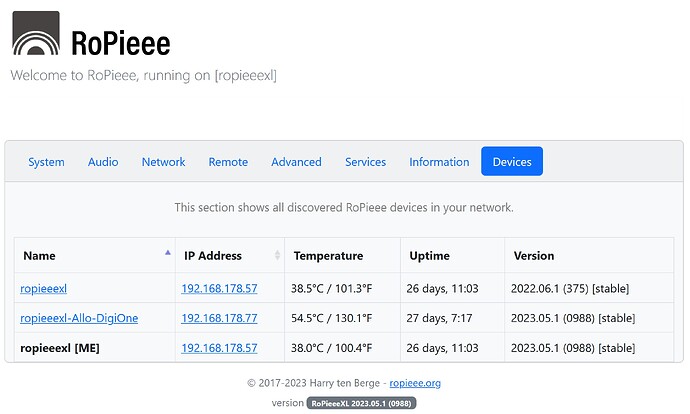Open IP 192.168.178.57 in the ropieeexl row
This screenshot has width=690, height=414.
coord(219,289)
